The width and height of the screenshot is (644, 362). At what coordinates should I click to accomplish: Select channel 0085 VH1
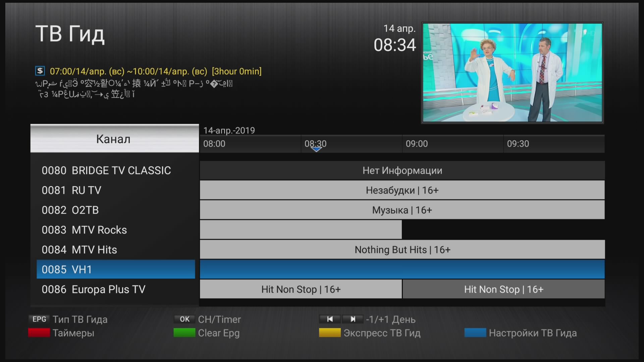[x=116, y=269]
